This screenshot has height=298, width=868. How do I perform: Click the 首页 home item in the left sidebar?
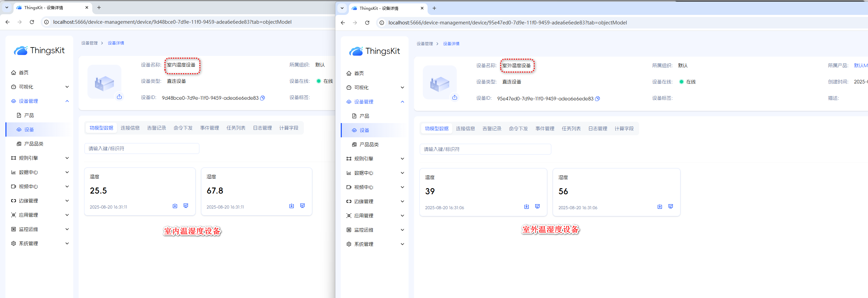point(24,73)
